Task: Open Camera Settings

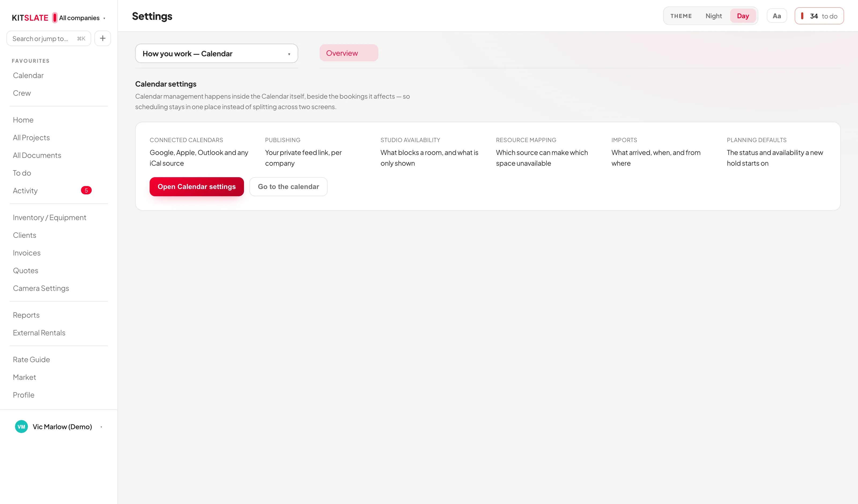Action: (41, 288)
